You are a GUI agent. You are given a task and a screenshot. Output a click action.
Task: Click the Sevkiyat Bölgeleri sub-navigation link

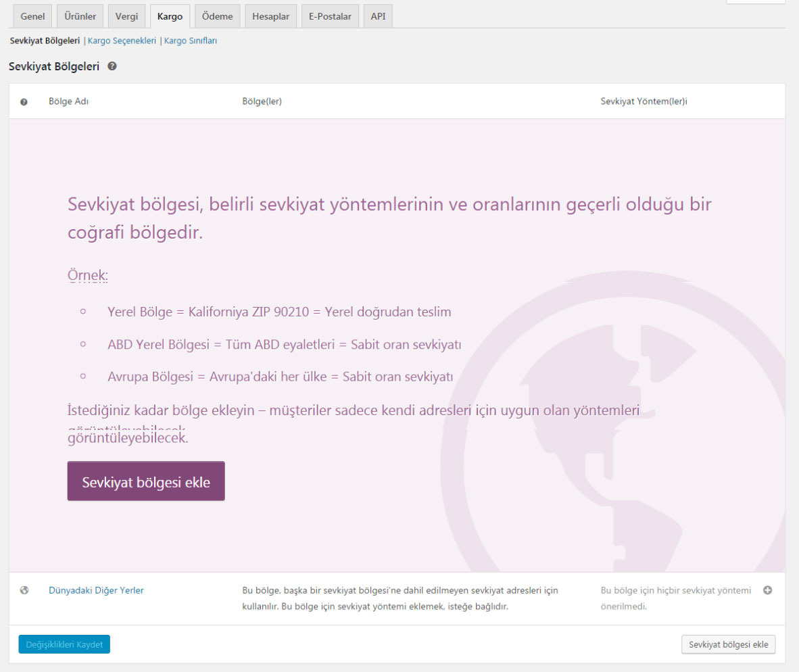point(45,41)
